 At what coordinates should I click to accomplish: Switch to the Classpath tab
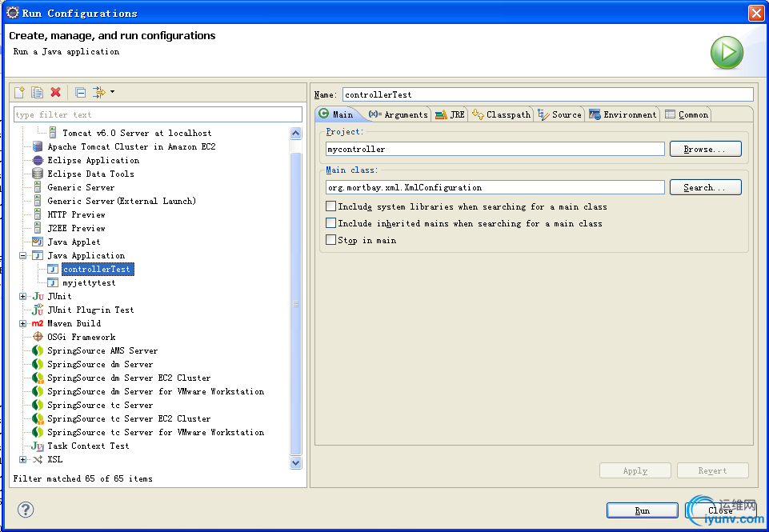point(501,114)
